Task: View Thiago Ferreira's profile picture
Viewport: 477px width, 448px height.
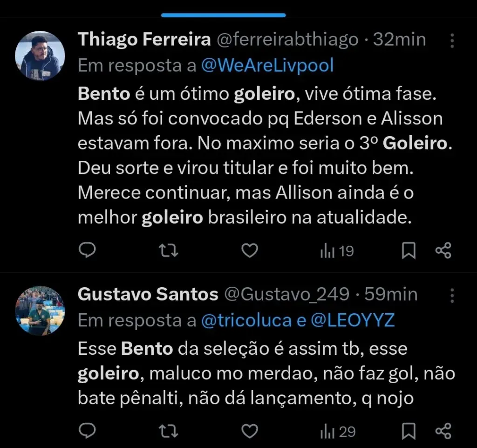Action: (x=40, y=55)
